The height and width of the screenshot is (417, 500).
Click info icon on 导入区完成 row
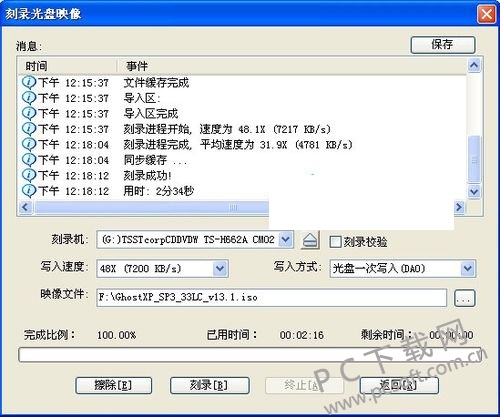(x=29, y=113)
